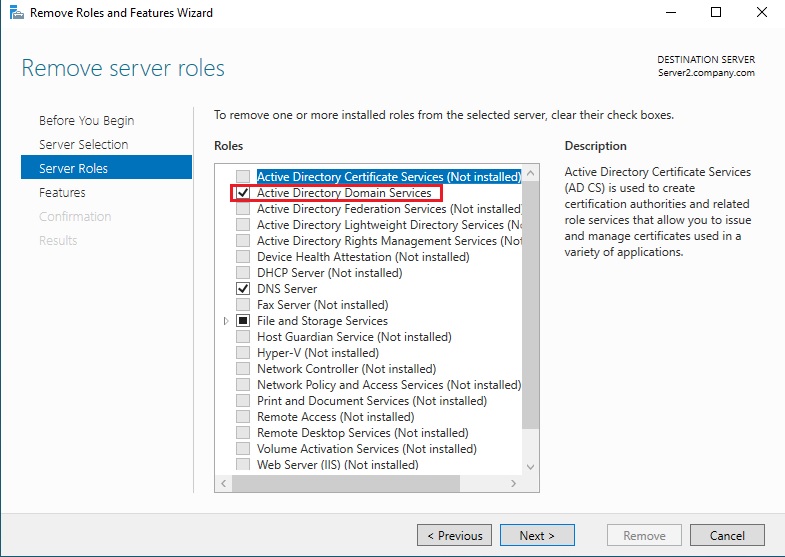Expand File and Storage Services tree node

click(226, 321)
